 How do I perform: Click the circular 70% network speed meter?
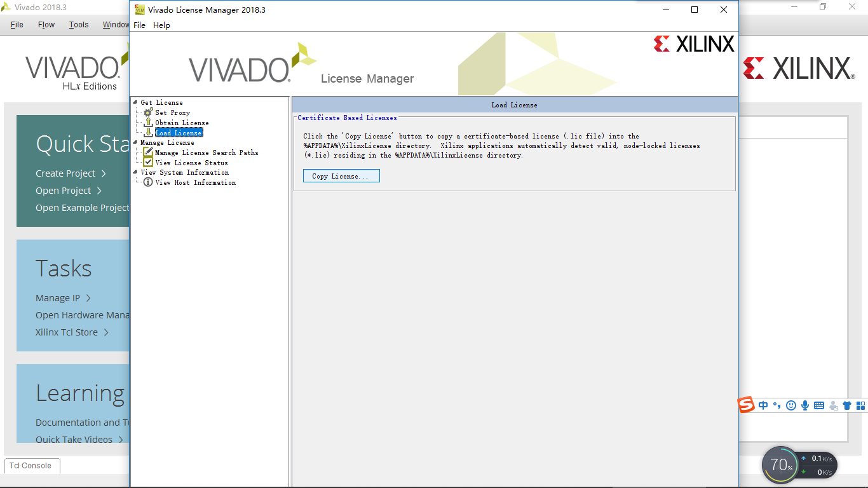(780, 465)
